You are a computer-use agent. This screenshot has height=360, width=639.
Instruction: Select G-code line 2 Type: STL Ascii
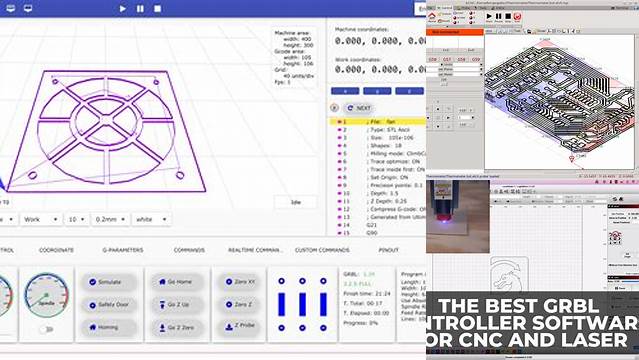tap(377, 130)
